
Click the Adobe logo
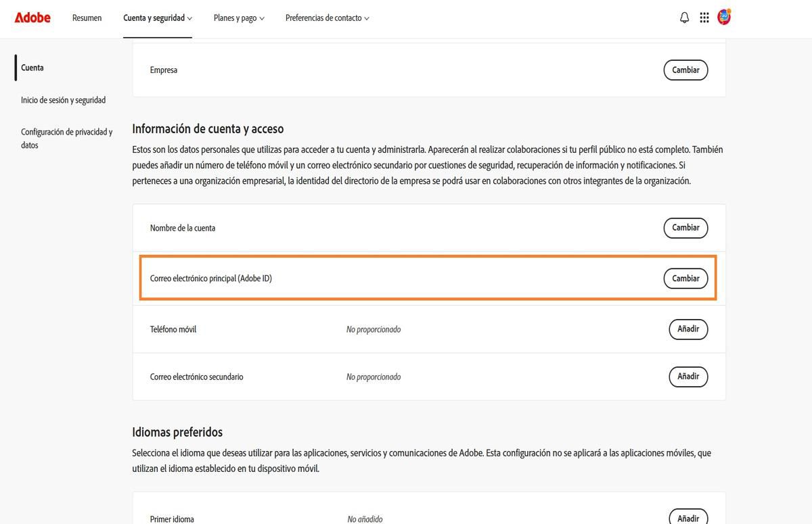(x=32, y=18)
